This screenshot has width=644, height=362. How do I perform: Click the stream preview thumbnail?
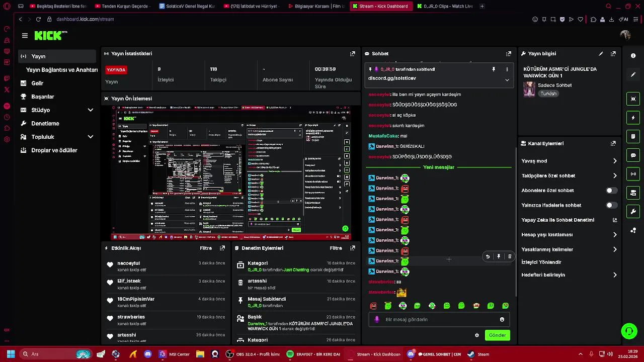tap(231, 172)
